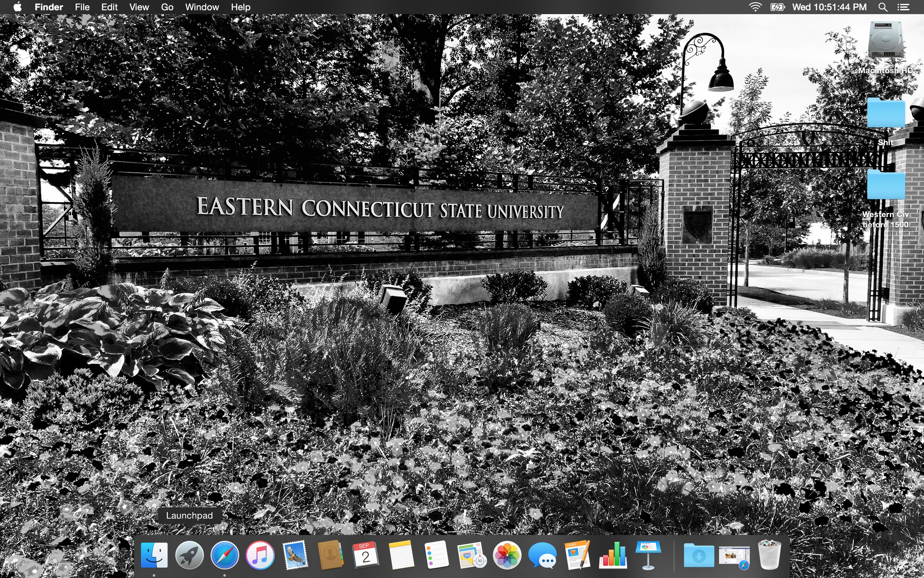
Task: Open Pages document icon in Dock
Action: coord(578,555)
